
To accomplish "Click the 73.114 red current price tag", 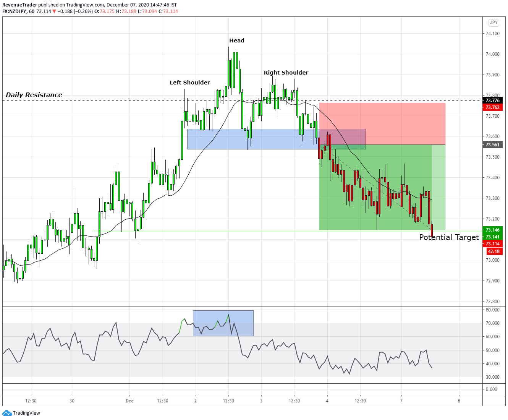I will tap(493, 244).
